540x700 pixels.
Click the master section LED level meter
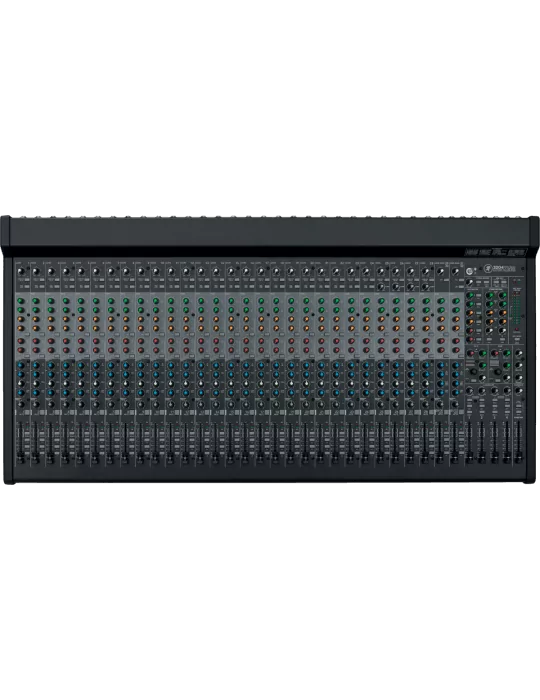point(517,309)
